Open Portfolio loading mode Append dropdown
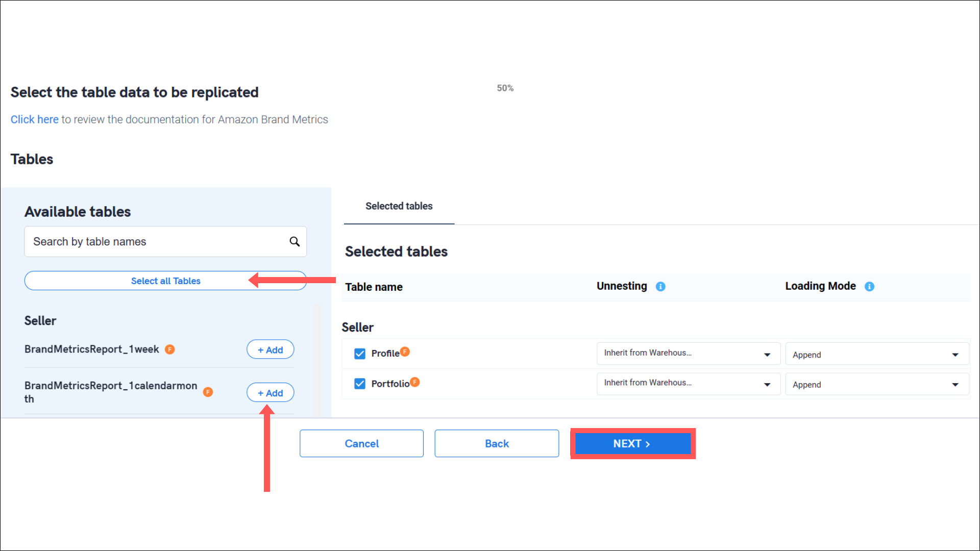Screen dimensions: 980x551 click(x=876, y=385)
